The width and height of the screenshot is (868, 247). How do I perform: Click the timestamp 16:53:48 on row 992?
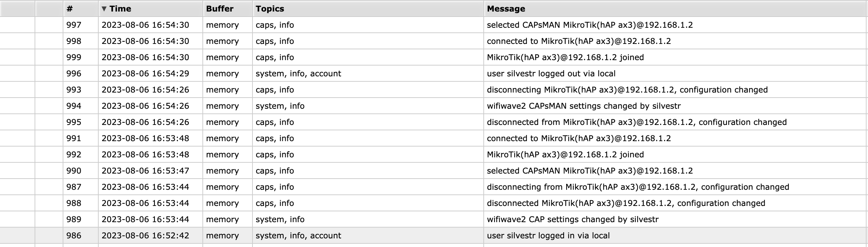146,154
